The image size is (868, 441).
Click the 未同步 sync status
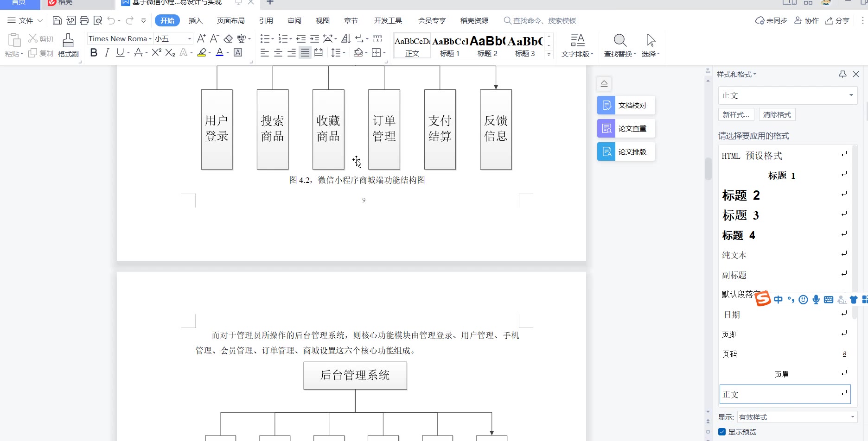[772, 20]
